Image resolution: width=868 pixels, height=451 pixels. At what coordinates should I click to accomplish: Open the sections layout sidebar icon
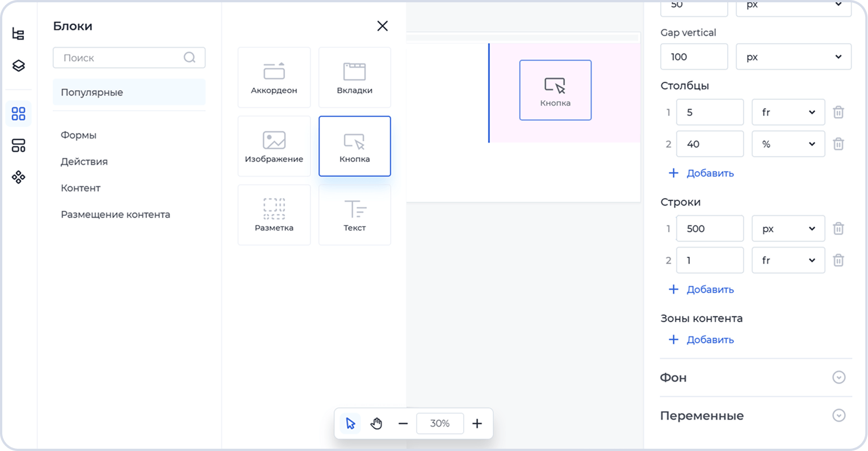click(x=18, y=145)
